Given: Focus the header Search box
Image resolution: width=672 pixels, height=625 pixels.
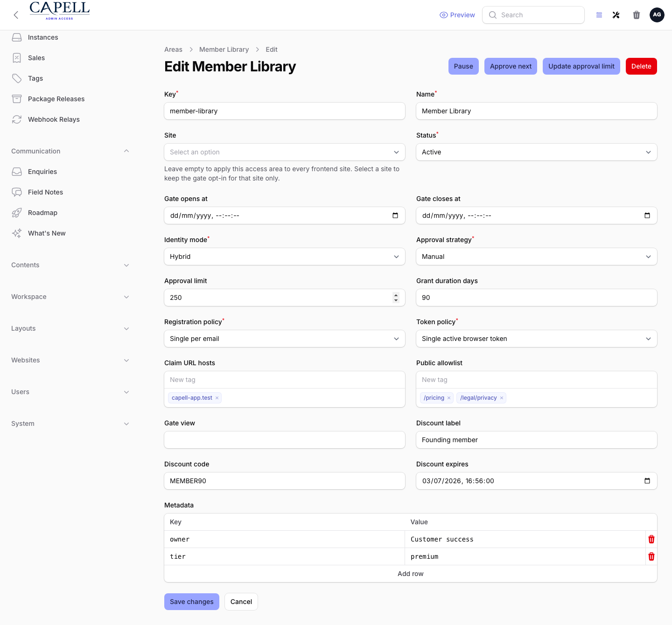Looking at the screenshot, I should (x=533, y=15).
